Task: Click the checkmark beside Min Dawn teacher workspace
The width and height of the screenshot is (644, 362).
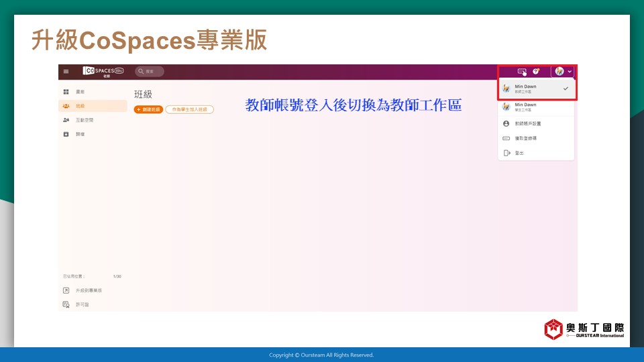Action: tap(566, 88)
